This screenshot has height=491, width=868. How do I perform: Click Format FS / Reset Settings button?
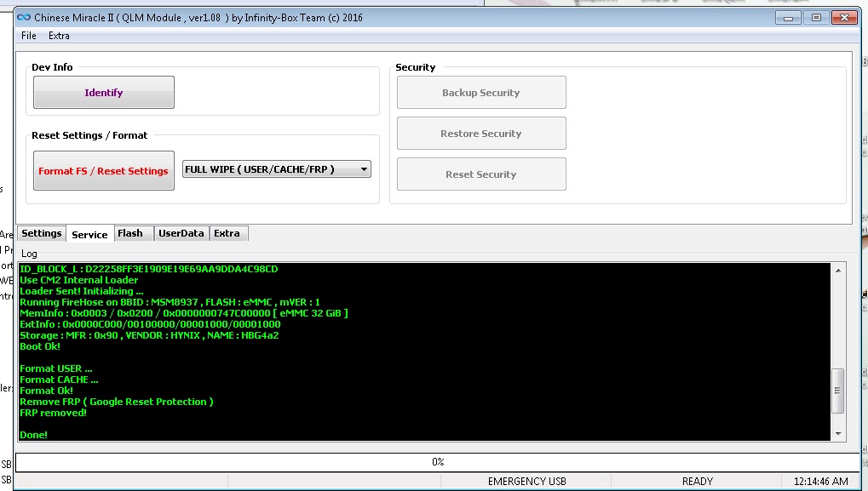tap(104, 171)
